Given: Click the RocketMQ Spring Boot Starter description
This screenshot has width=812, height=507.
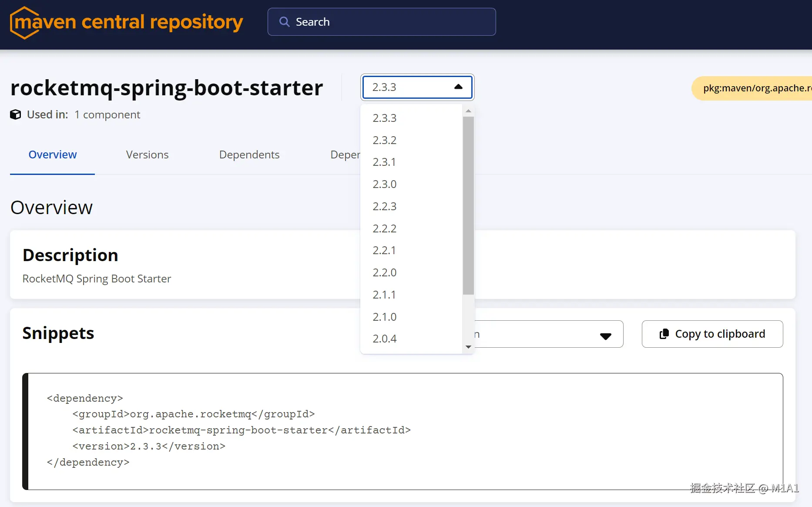Looking at the screenshot, I should click(97, 279).
